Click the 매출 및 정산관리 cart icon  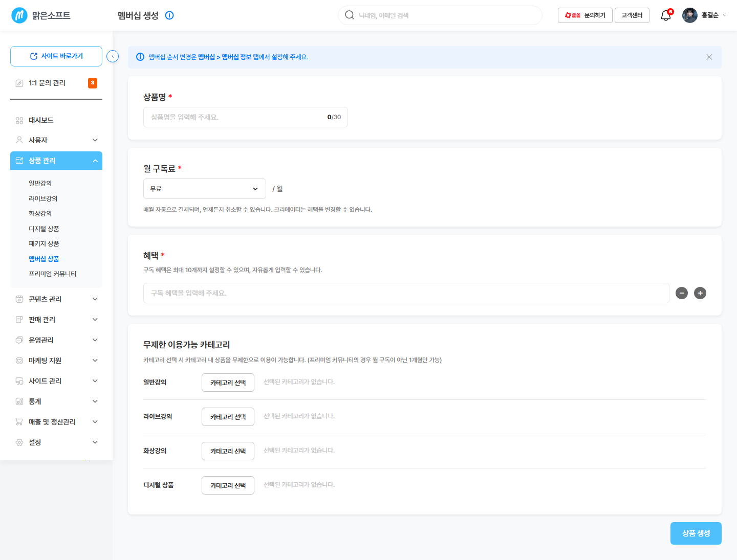(19, 422)
